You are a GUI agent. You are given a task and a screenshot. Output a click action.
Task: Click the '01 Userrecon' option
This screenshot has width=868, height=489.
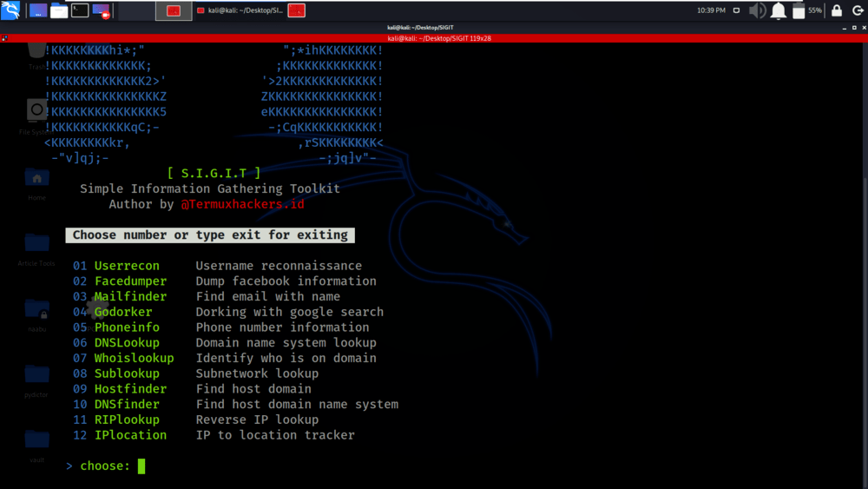(x=116, y=266)
